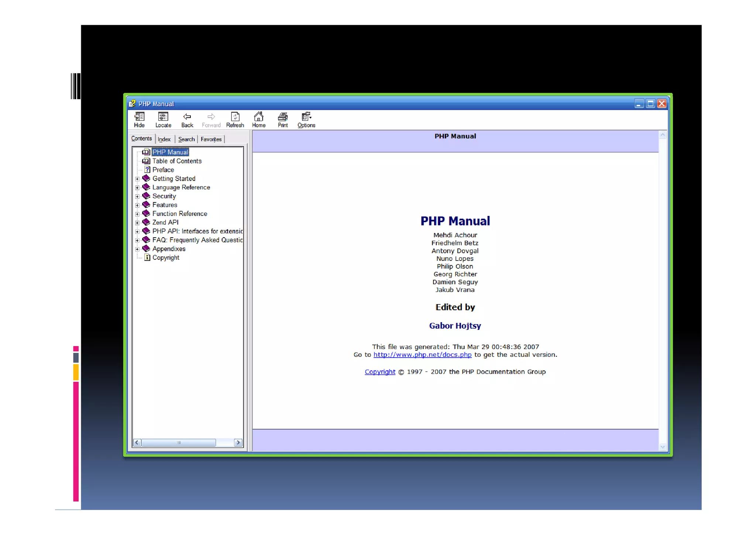
Task: Click the purple book icon beside Security
Action: pos(146,196)
